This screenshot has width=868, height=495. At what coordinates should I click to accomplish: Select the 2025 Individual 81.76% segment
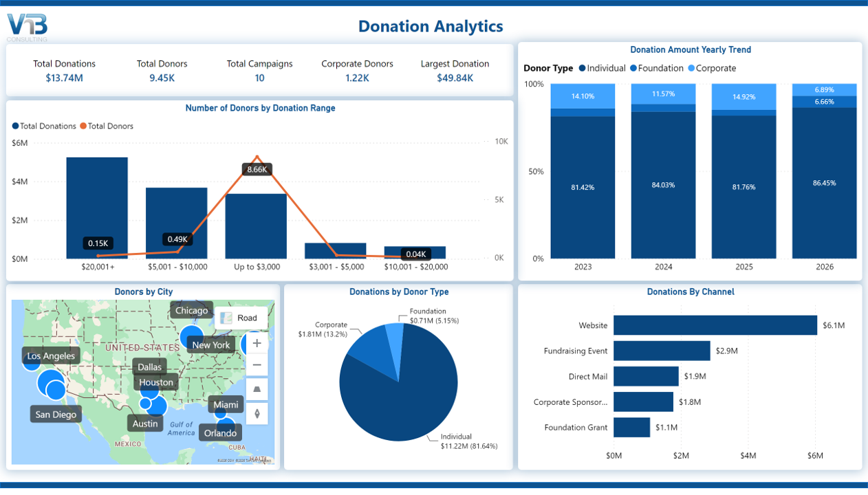pos(744,187)
